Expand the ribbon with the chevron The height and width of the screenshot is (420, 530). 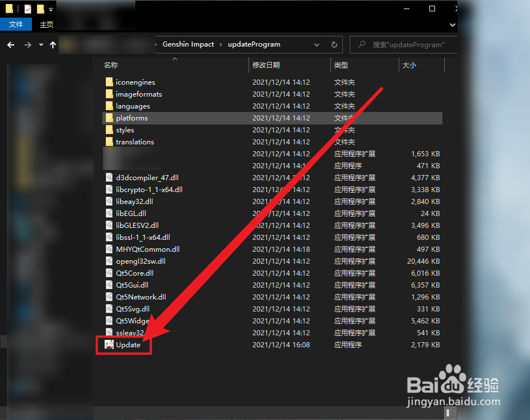[453, 24]
